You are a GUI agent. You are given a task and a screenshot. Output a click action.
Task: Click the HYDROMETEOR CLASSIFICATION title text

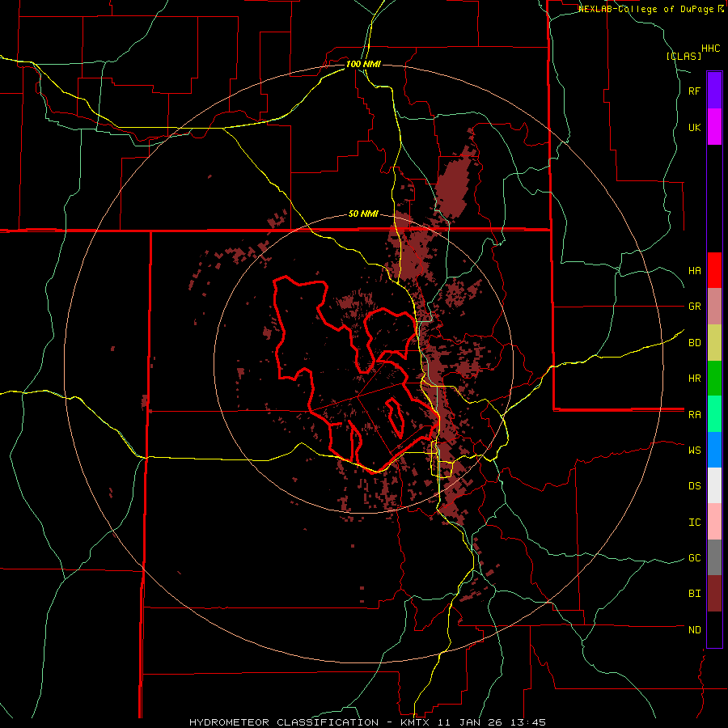[284, 722]
